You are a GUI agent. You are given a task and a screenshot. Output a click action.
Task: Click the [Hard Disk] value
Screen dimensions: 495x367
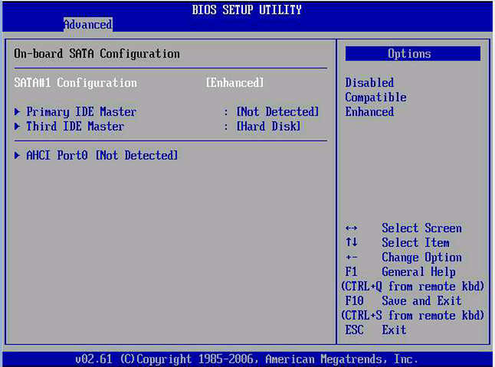268,126
